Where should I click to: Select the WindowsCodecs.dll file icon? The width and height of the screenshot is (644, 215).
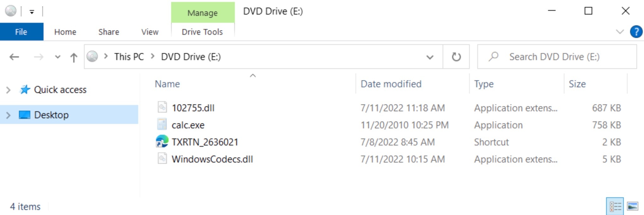[x=162, y=159]
